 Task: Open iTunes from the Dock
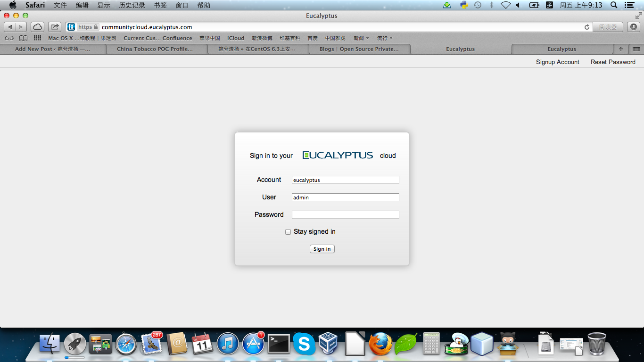(228, 344)
